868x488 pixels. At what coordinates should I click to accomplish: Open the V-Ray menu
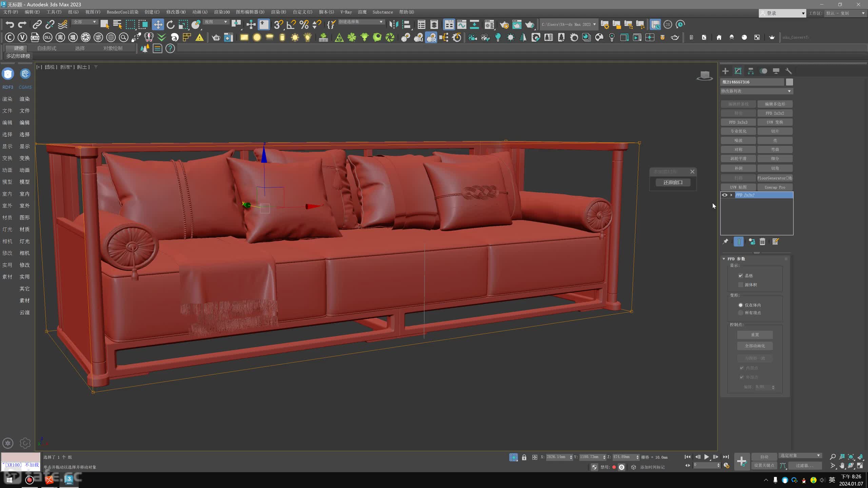346,12
